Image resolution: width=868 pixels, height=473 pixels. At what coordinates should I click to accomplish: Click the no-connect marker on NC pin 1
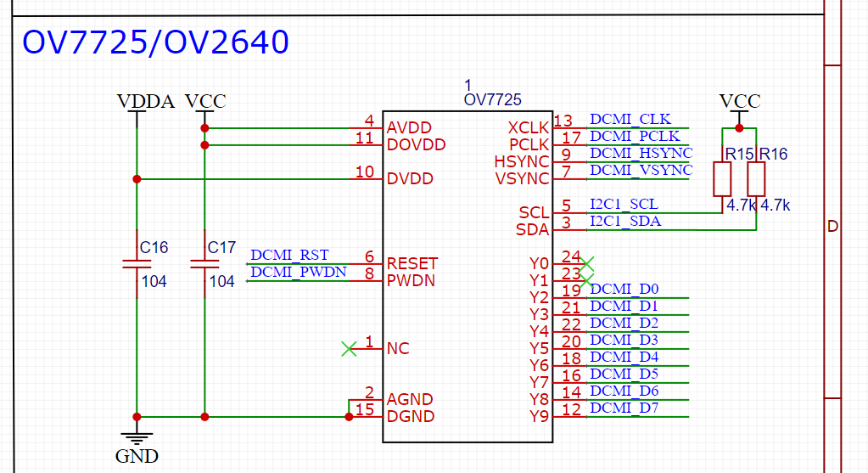tap(349, 349)
